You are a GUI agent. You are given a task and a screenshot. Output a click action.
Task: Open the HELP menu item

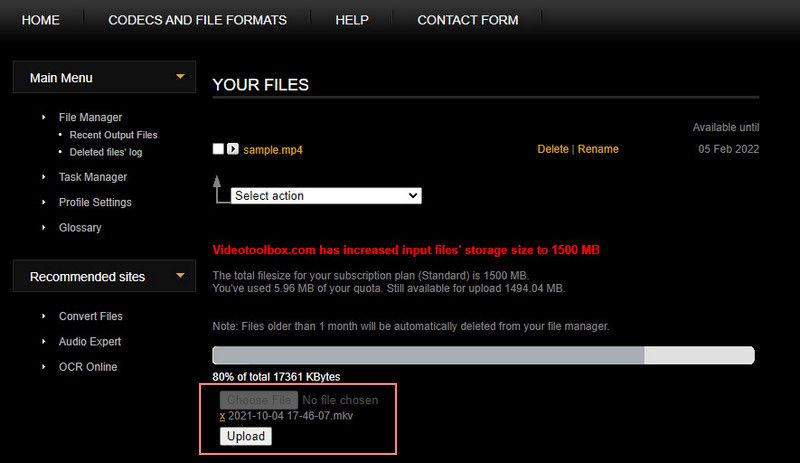pos(351,20)
